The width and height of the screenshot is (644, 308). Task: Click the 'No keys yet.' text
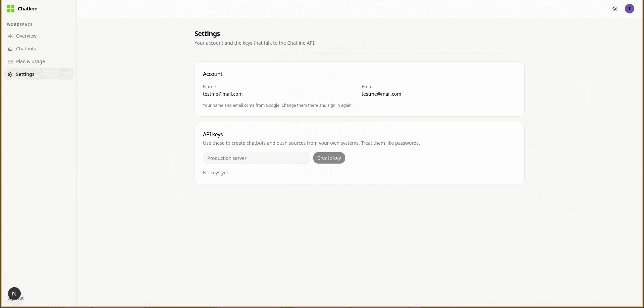point(216,173)
